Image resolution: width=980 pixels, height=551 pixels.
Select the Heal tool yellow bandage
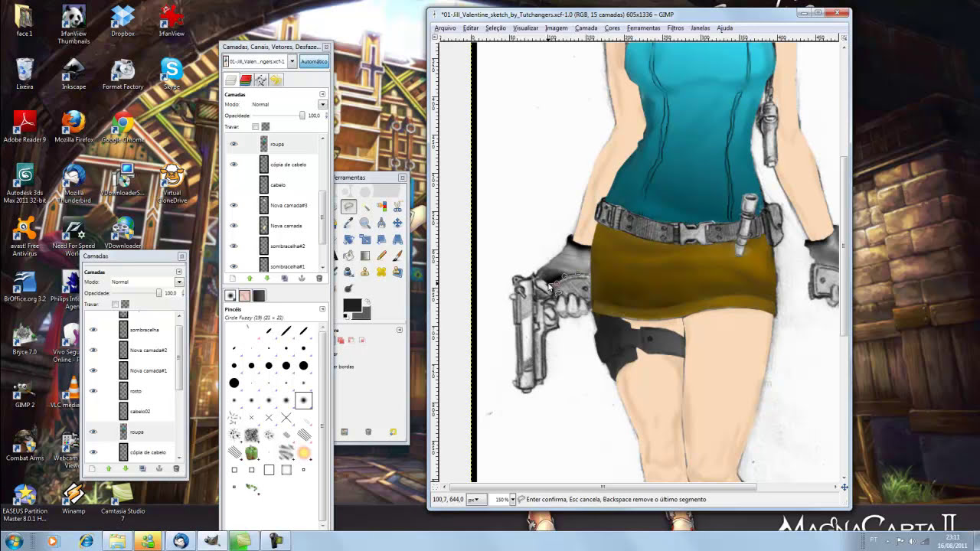(x=381, y=272)
